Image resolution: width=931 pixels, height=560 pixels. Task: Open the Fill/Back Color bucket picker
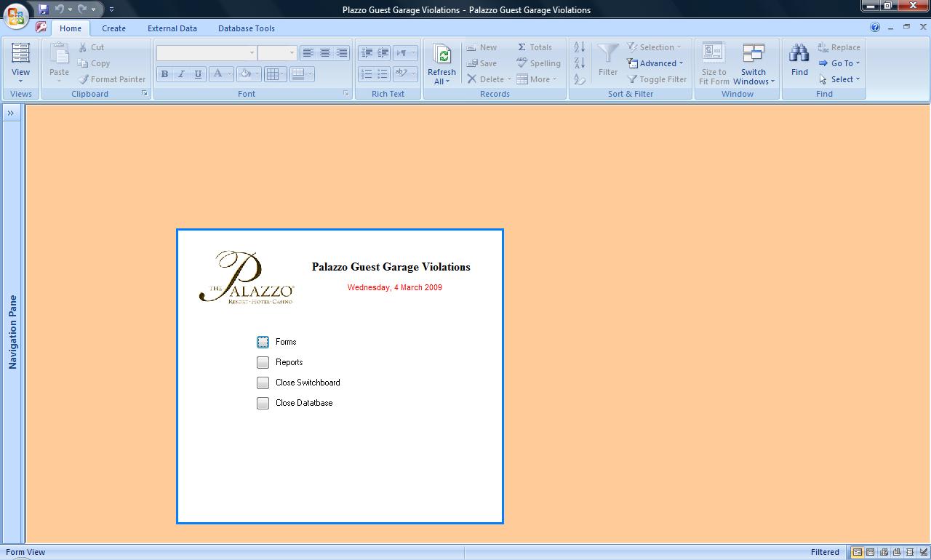(x=249, y=73)
